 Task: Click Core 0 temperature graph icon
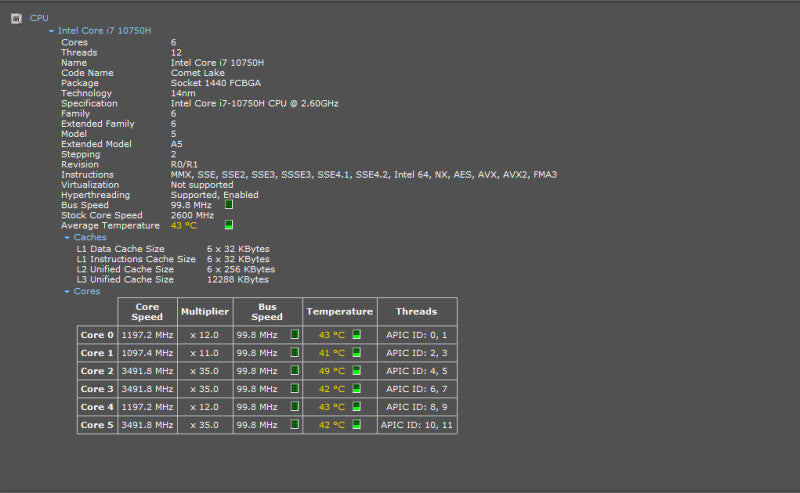357,335
